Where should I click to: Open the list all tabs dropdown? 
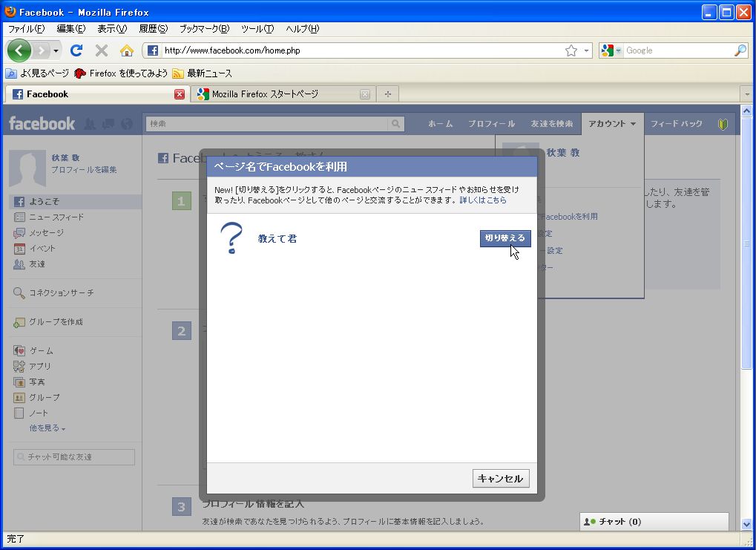click(747, 94)
